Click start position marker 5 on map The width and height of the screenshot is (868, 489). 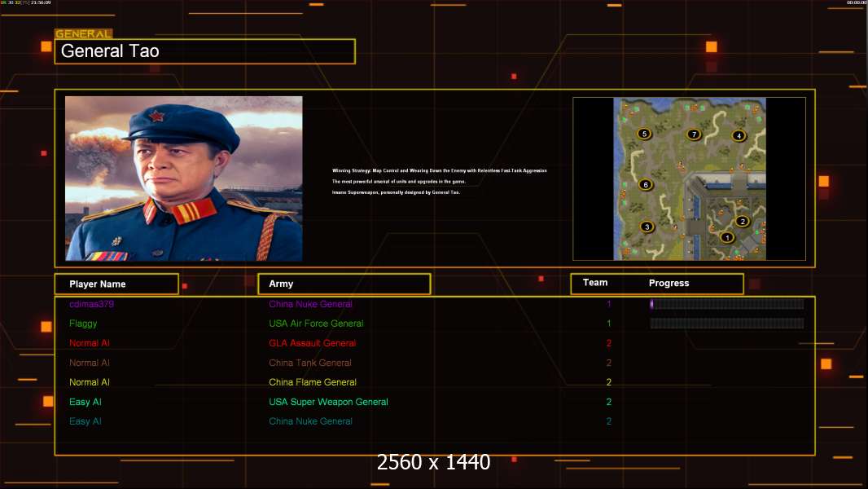(644, 134)
